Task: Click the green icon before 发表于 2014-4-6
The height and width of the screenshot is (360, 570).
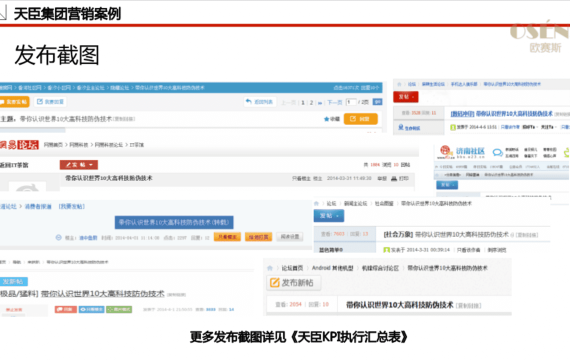Action: (x=453, y=127)
